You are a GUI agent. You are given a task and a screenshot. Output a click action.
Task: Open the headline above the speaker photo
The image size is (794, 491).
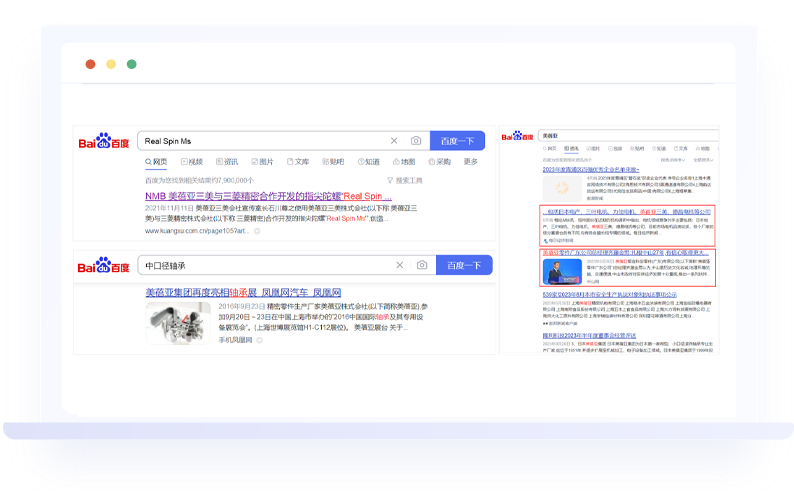click(x=625, y=253)
